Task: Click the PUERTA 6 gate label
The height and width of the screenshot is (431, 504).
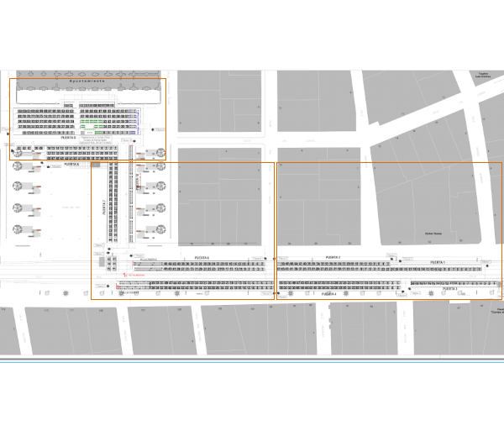Action: tap(202, 257)
